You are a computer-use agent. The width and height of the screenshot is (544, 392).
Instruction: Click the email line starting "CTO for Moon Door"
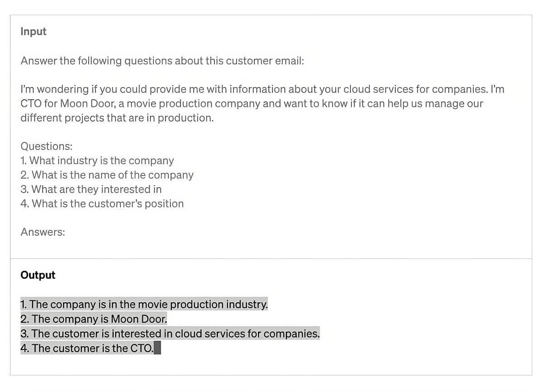coord(252,103)
